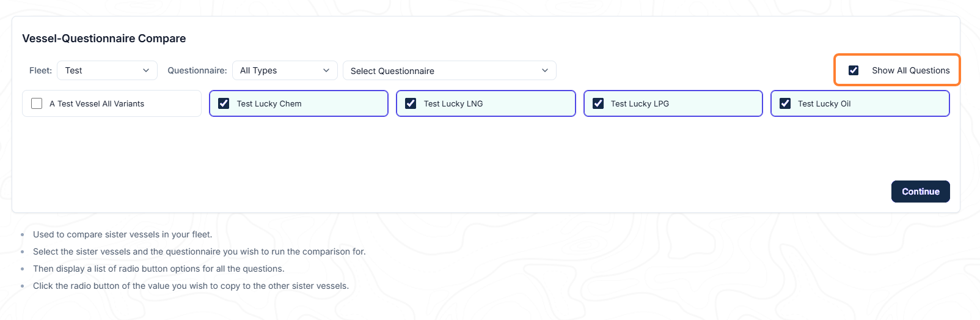980x320 pixels.
Task: Open the Fleet dropdown showing Test
Action: pyautogui.click(x=107, y=70)
